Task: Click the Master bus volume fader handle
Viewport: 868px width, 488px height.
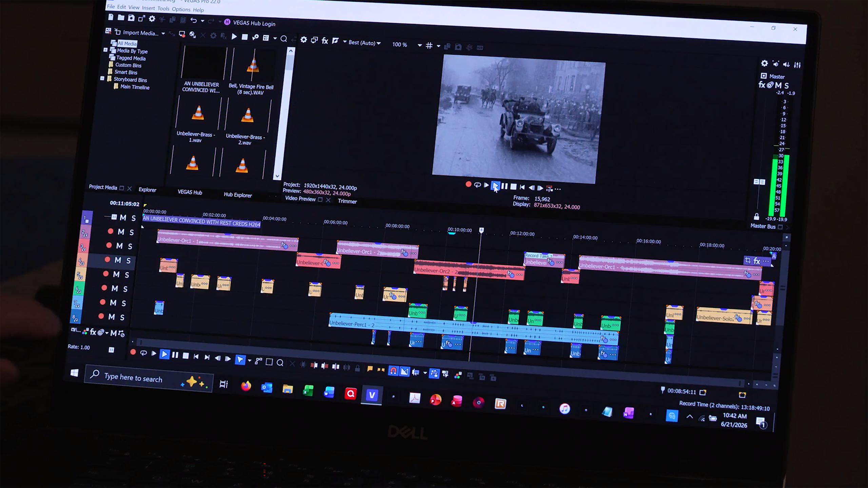Action: pyautogui.click(x=759, y=182)
